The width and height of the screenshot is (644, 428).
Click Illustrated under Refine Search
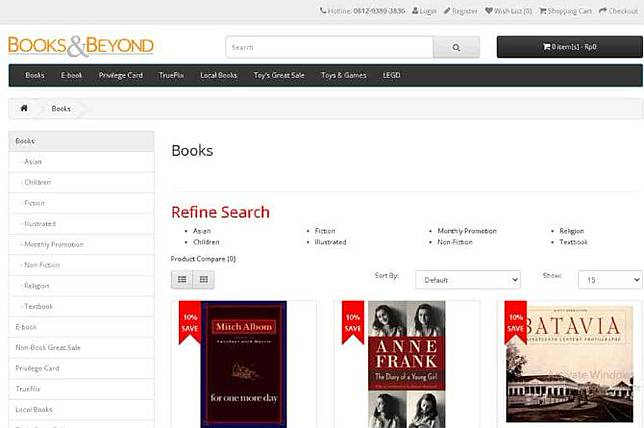(330, 242)
